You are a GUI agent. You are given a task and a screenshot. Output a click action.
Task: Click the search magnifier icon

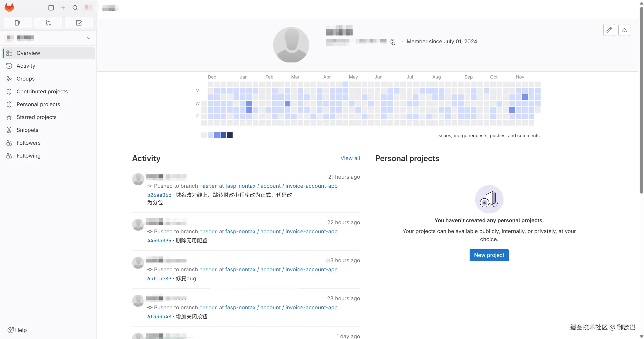[75, 8]
